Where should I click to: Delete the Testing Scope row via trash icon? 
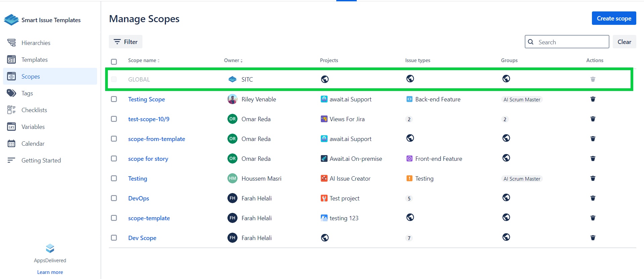pos(593,99)
